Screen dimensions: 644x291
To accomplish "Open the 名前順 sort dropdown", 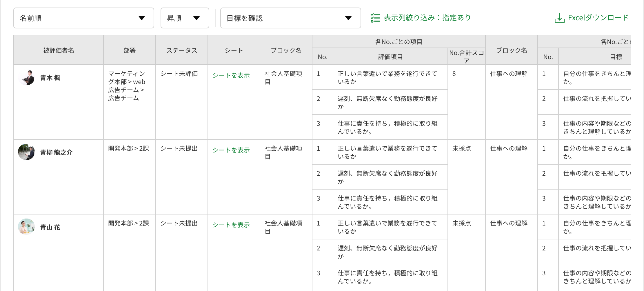I will coord(83,18).
